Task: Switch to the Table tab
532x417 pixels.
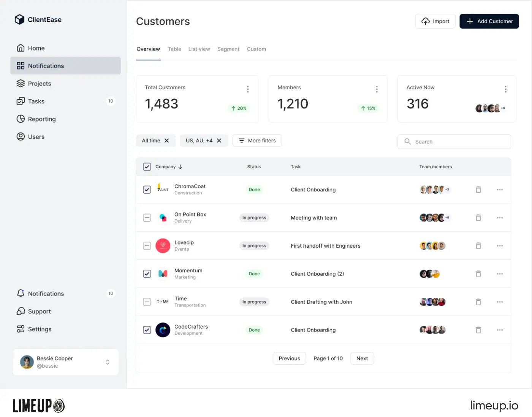Action: click(x=174, y=49)
